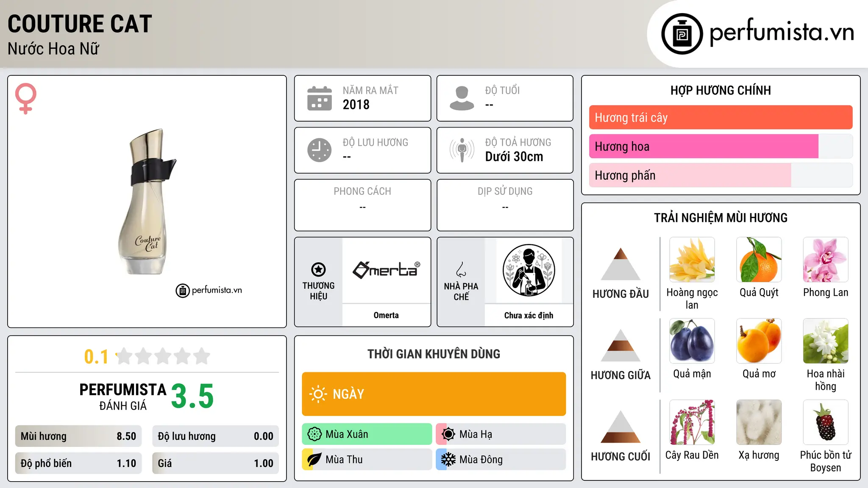Open the Hoa nhài hồng jasmine image

pos(826,341)
